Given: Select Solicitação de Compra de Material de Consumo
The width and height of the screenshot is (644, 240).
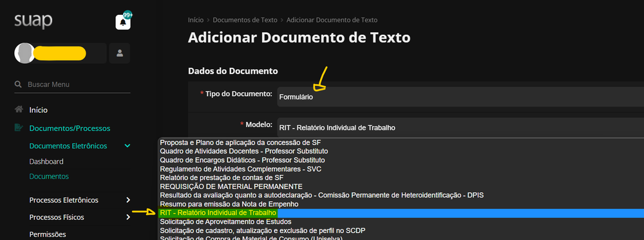Looking at the screenshot, I should 401,237.
